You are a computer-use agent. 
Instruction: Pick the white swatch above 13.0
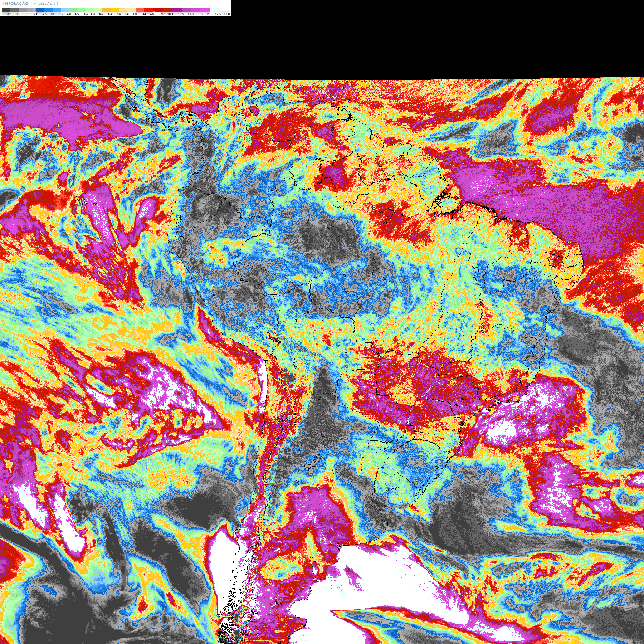point(225,10)
